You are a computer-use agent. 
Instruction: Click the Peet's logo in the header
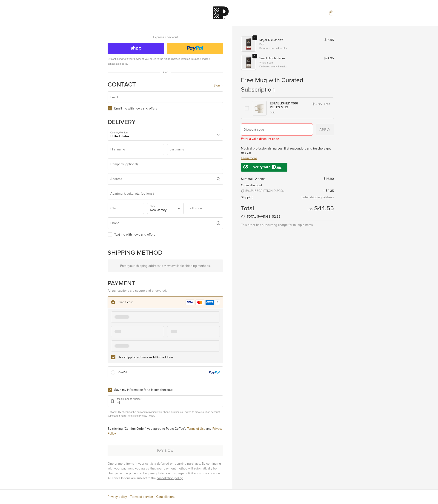pyautogui.click(x=220, y=13)
